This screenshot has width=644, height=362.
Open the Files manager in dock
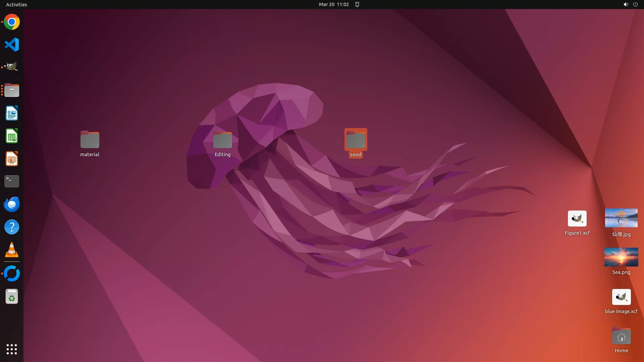pos(12,90)
